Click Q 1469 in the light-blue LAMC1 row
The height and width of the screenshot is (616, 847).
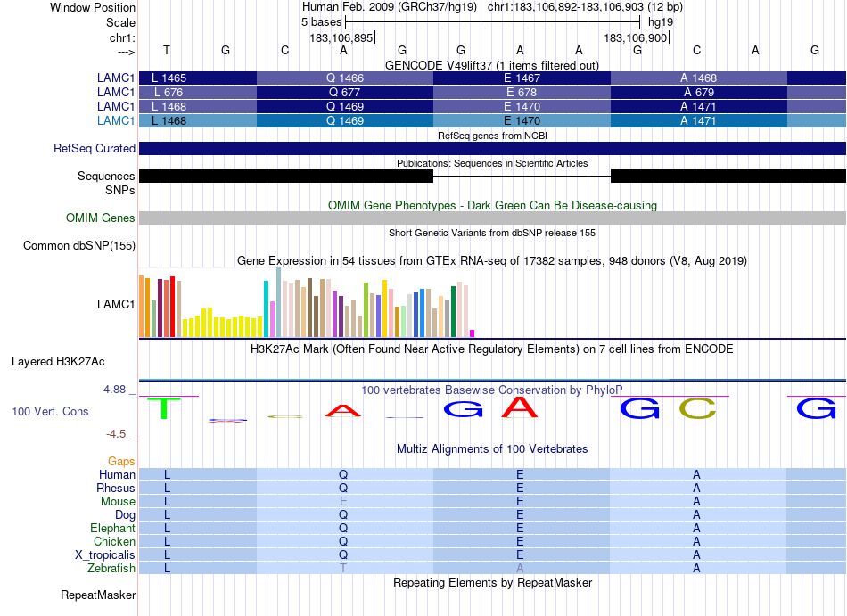coord(345,121)
